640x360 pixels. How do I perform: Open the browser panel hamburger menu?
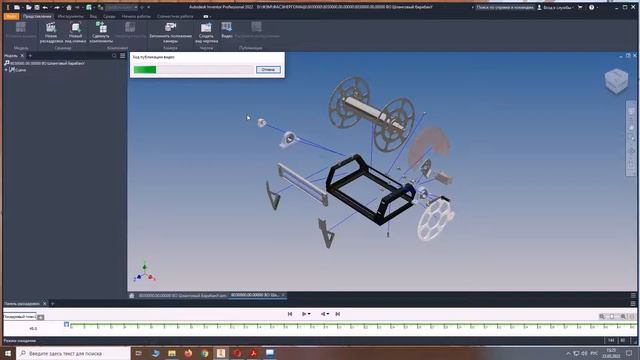(122, 56)
